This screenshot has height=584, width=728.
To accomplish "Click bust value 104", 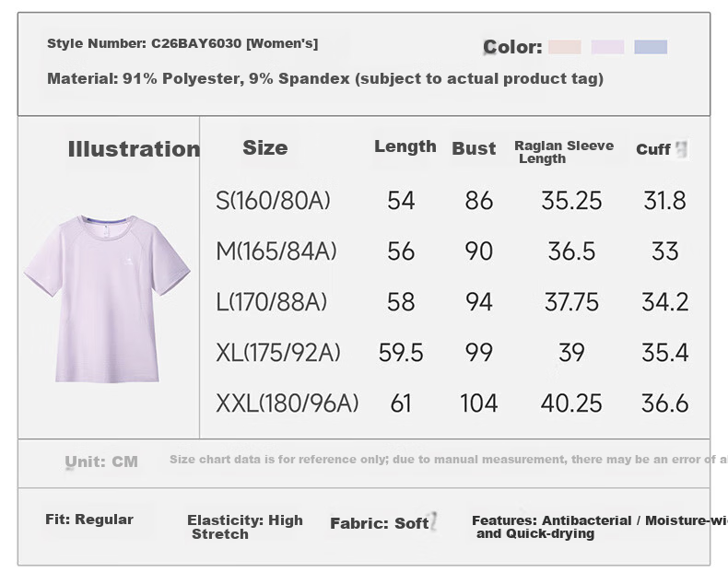I will [x=478, y=403].
